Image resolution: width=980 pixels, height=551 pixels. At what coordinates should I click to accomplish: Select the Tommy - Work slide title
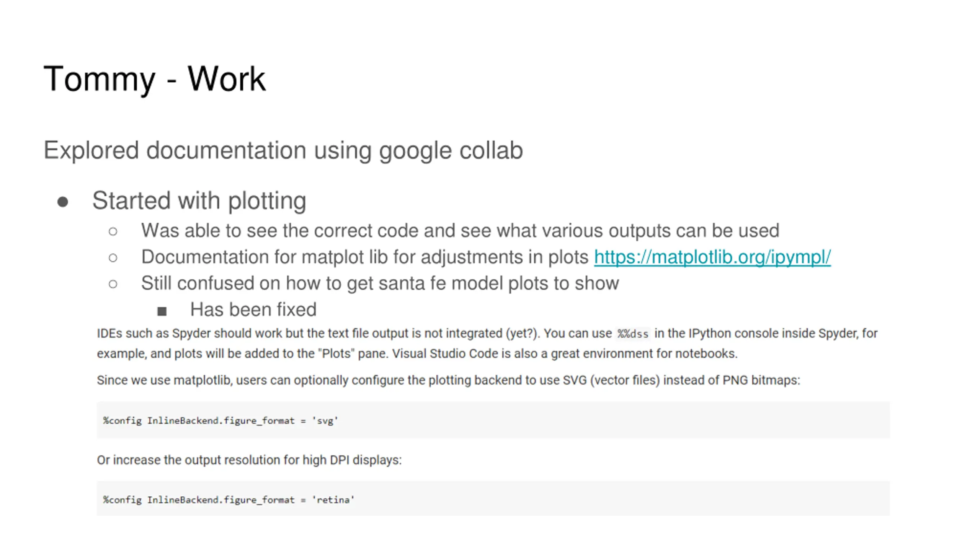click(155, 79)
